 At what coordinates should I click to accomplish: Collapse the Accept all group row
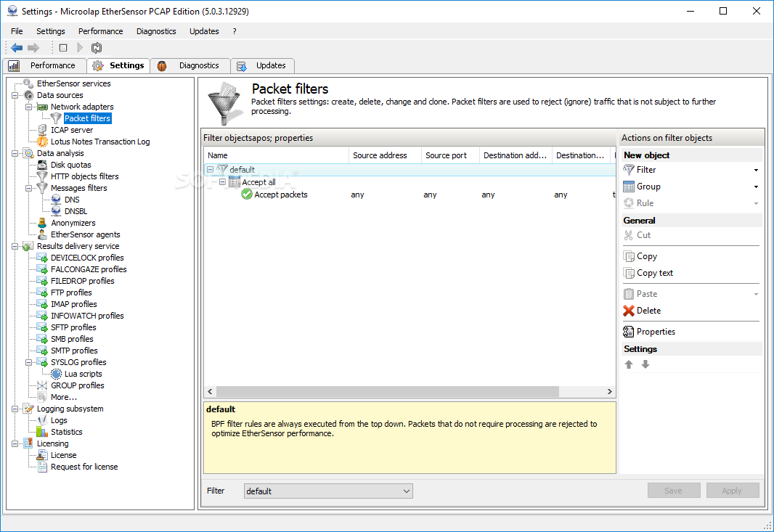point(223,182)
